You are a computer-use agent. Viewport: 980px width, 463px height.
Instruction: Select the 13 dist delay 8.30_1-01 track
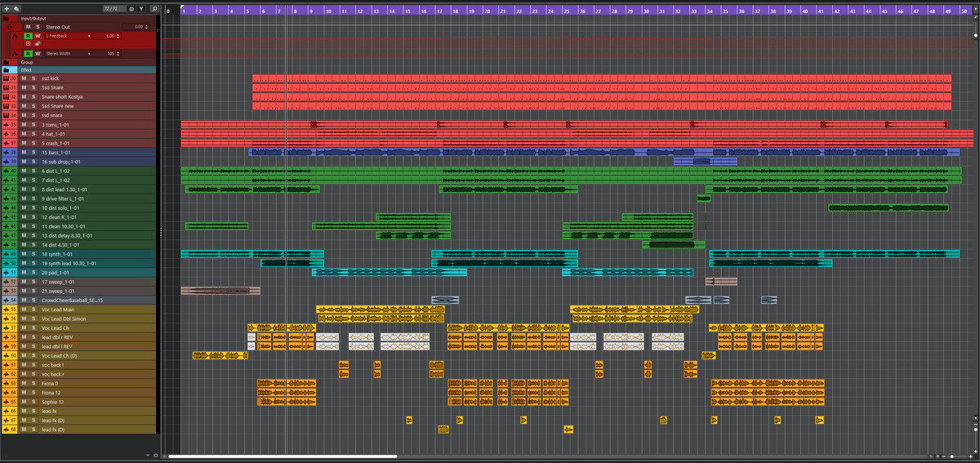pos(80,235)
